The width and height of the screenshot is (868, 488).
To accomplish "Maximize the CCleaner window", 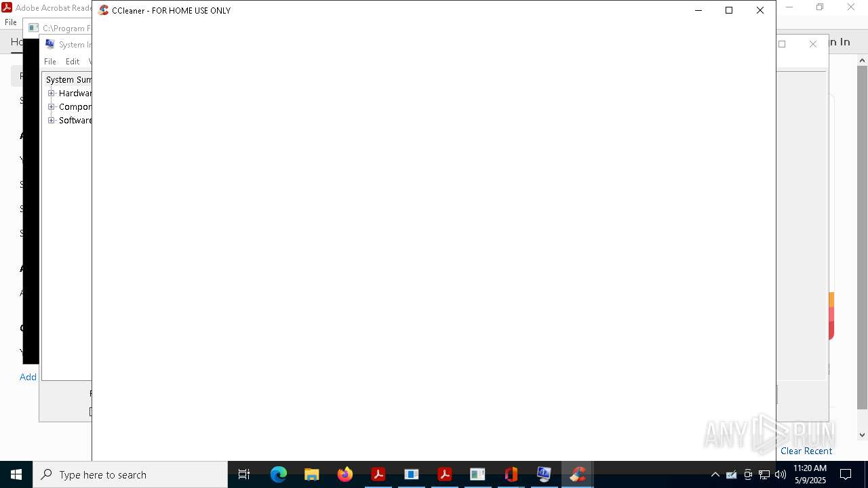I will pos(729,10).
